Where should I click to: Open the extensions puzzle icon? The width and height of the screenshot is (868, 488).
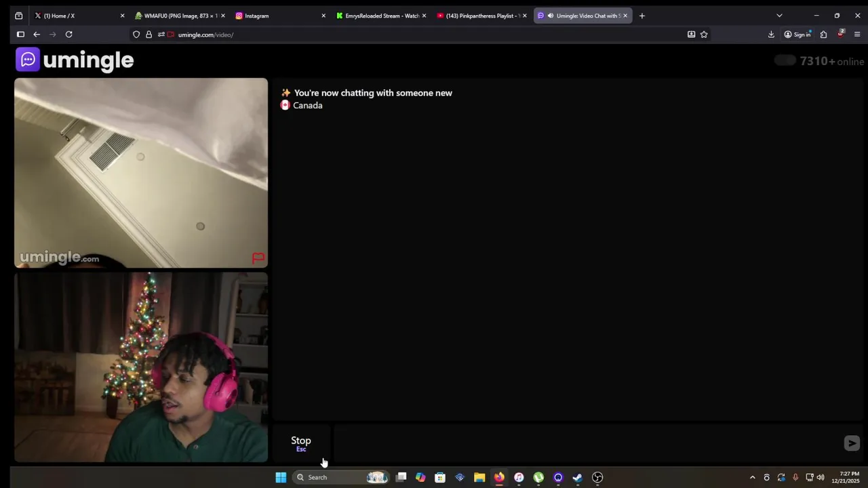tap(823, 35)
